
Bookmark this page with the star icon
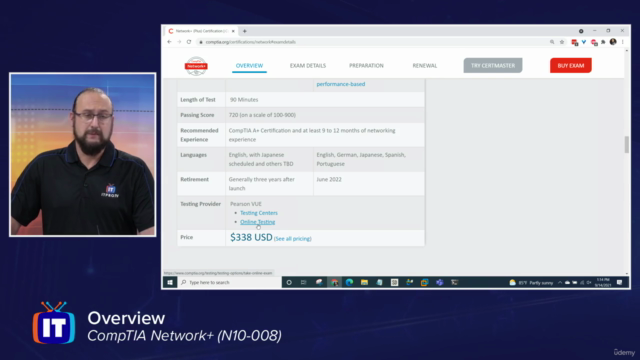[562, 42]
